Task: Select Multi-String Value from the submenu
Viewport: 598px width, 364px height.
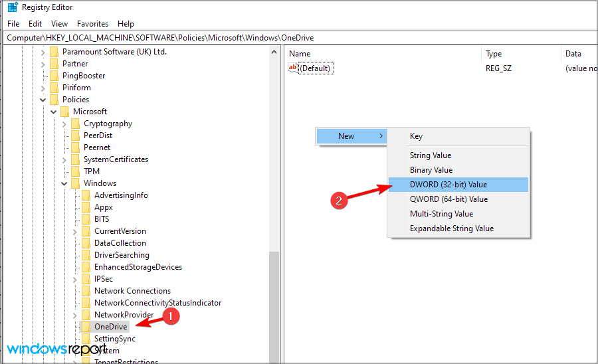Action: click(458, 214)
